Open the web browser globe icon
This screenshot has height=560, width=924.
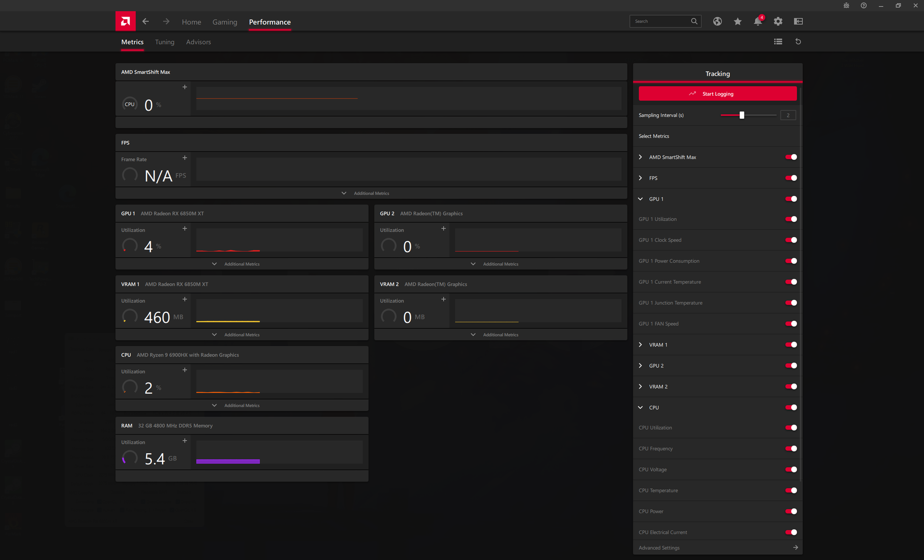point(717,21)
